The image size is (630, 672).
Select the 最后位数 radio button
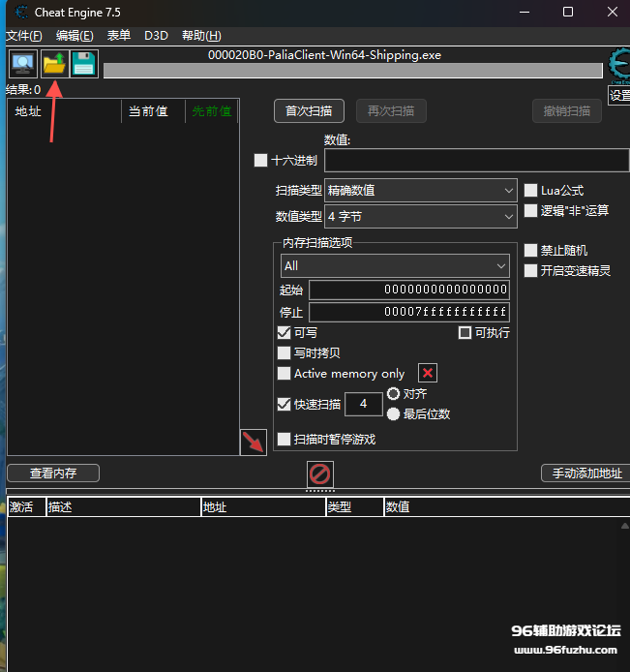point(394,414)
